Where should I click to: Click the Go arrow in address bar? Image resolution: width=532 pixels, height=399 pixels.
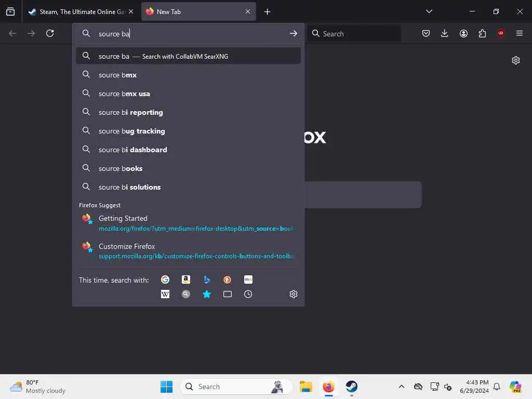point(293,34)
